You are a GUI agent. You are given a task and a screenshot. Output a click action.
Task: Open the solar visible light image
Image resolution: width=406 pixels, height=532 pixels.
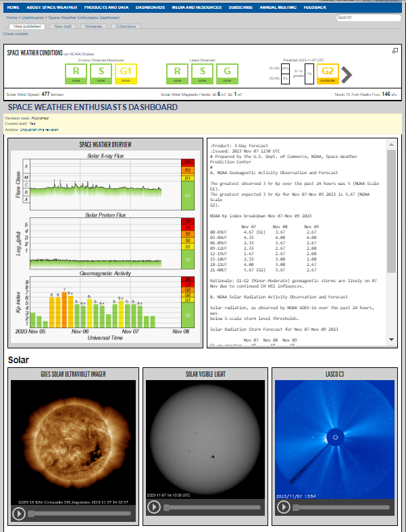click(205, 440)
